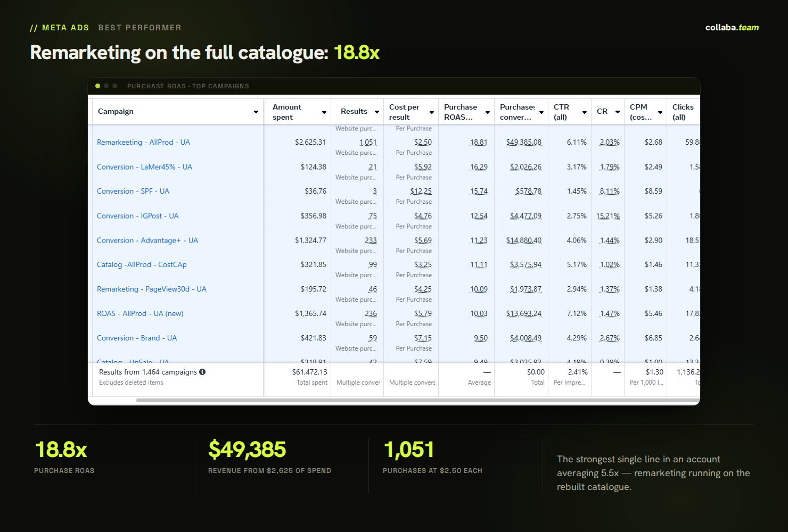Image resolution: width=788 pixels, height=532 pixels.
Task: Expand the Amount spent column menu
Action: tap(324, 112)
